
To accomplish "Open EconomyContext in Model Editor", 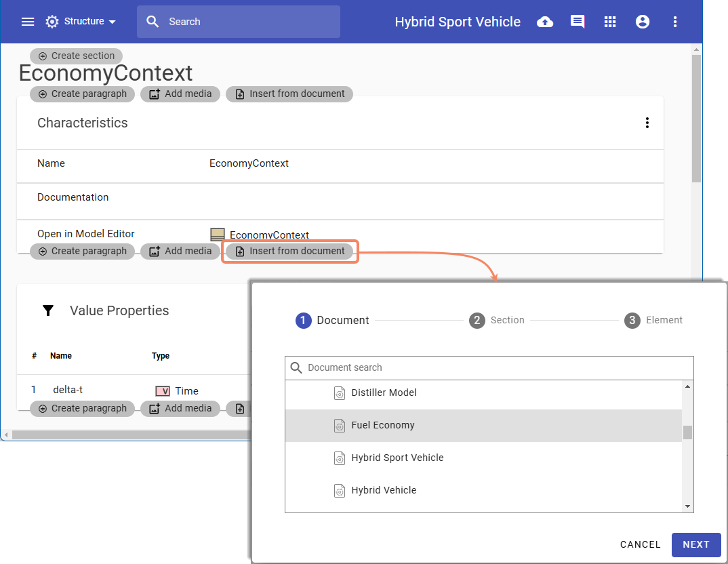I will (x=268, y=235).
